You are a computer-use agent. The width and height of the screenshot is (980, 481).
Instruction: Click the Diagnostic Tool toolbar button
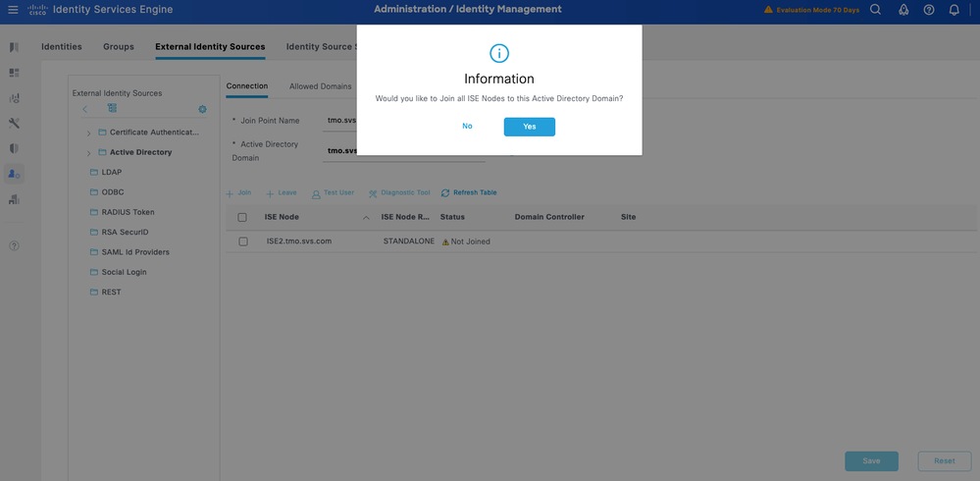tap(399, 192)
